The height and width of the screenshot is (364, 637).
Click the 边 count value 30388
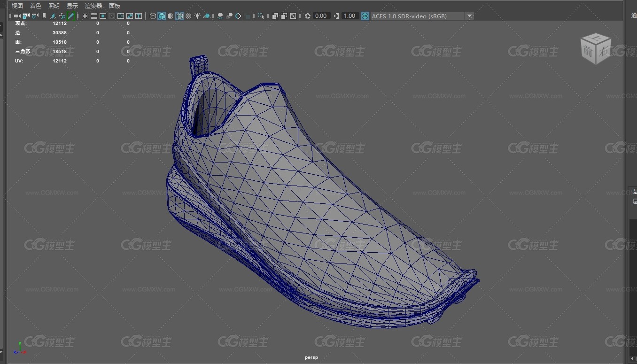point(60,33)
